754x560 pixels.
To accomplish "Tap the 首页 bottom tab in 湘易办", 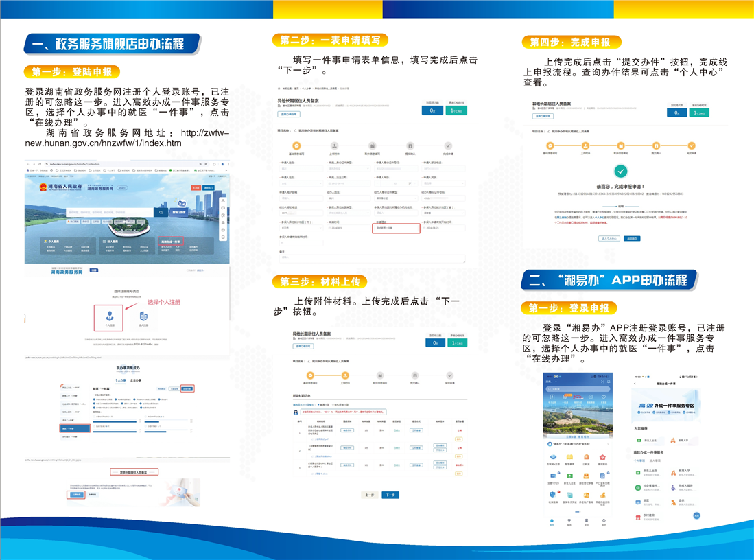I will (x=552, y=522).
